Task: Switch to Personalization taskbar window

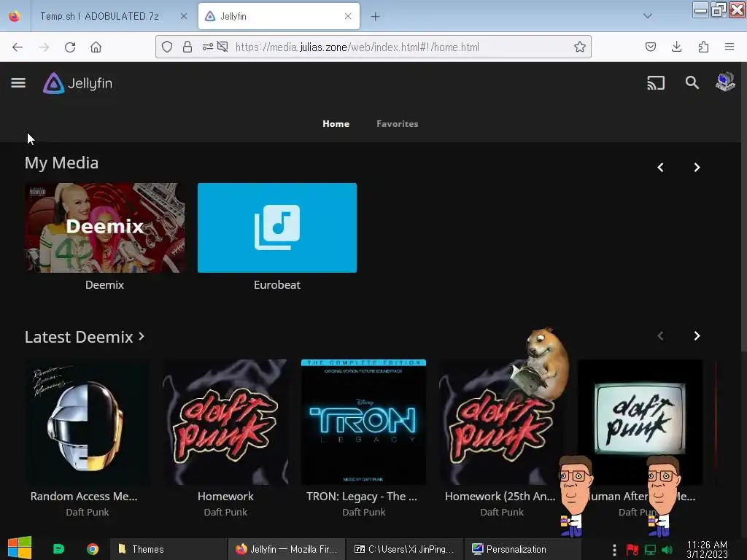Action: click(x=523, y=549)
